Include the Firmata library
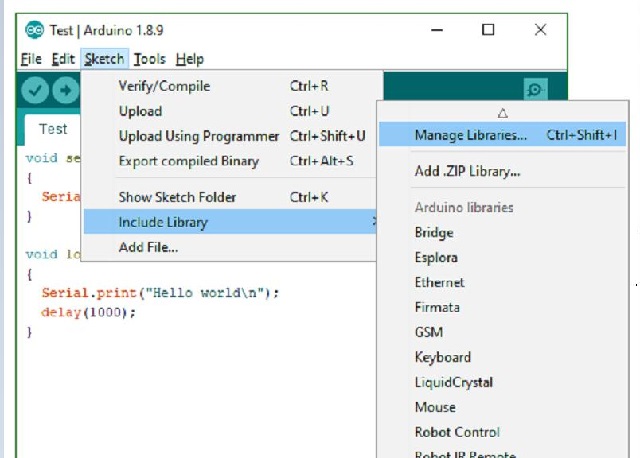Viewport: 640px width, 458px height. (x=502, y=307)
